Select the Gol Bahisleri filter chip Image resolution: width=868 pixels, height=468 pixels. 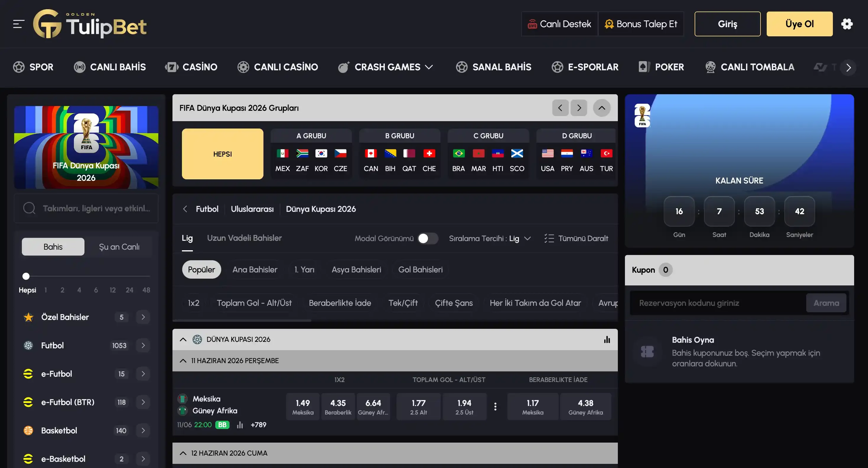pyautogui.click(x=420, y=270)
